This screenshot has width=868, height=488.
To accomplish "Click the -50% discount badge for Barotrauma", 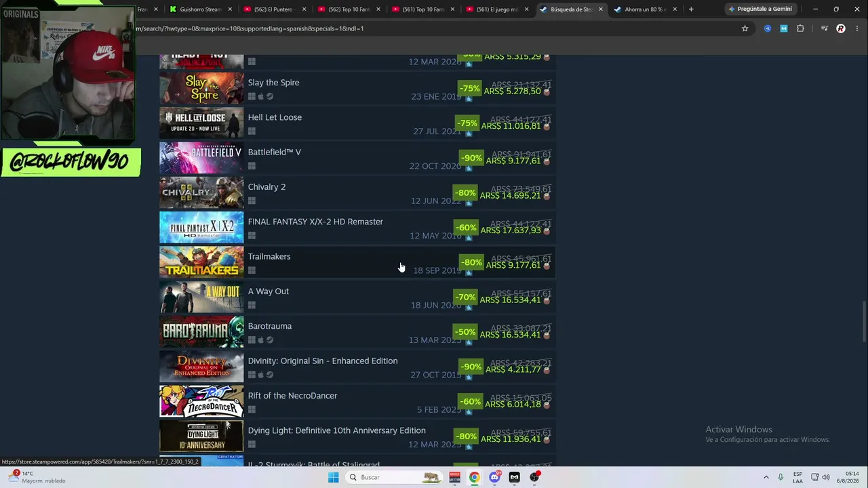I will click(465, 332).
